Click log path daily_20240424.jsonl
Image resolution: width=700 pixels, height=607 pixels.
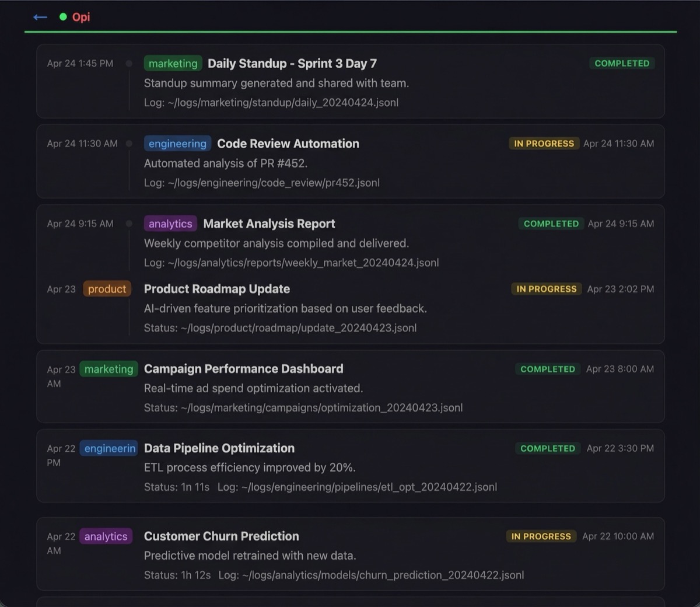[271, 102]
